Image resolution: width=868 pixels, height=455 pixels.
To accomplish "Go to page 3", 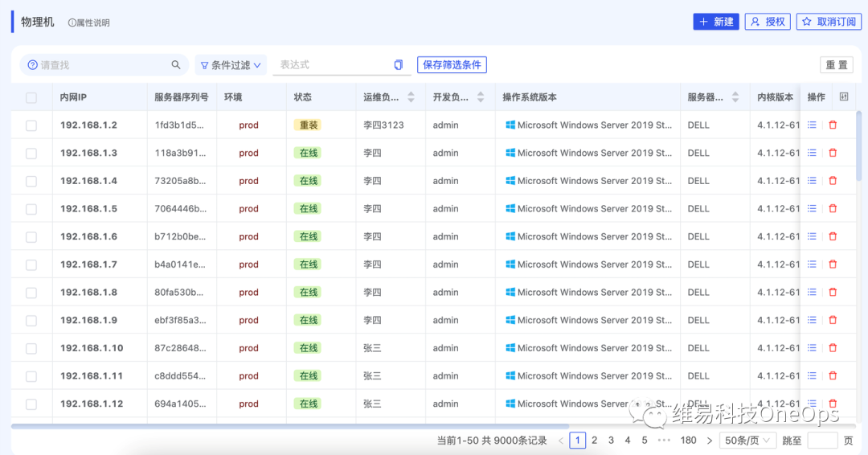I will pyautogui.click(x=611, y=441).
